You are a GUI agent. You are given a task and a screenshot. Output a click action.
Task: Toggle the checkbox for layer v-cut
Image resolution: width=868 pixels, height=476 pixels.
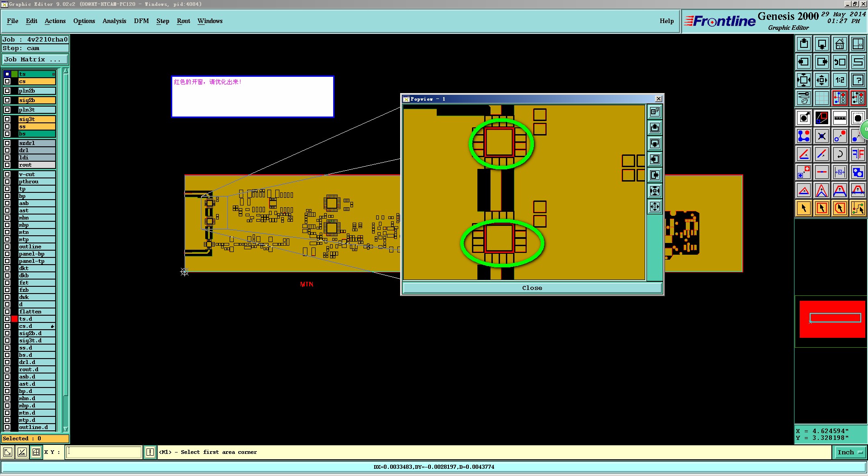[x=7, y=174]
